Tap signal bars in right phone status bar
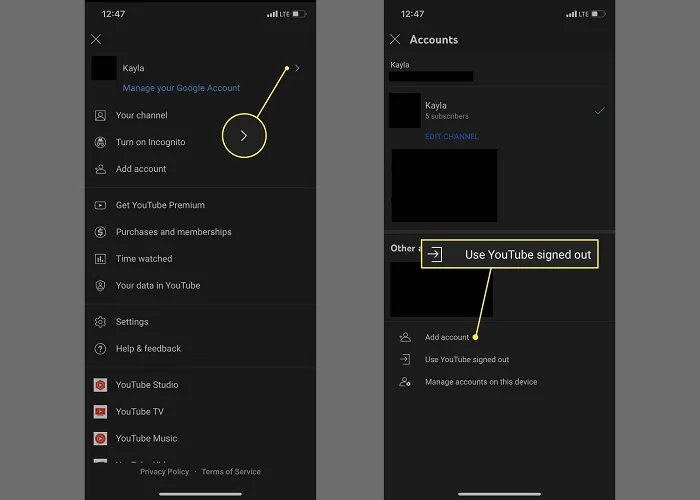Viewport: 700px width, 500px height. (571, 14)
